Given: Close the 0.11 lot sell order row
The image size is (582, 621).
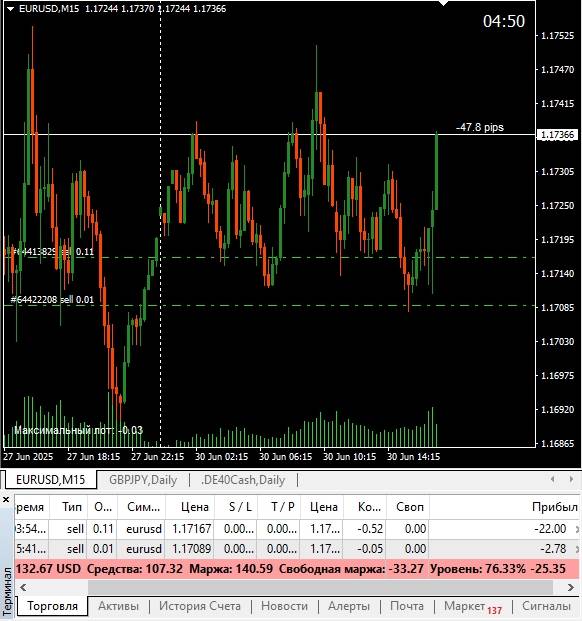Looking at the screenshot, I should coord(579,529).
